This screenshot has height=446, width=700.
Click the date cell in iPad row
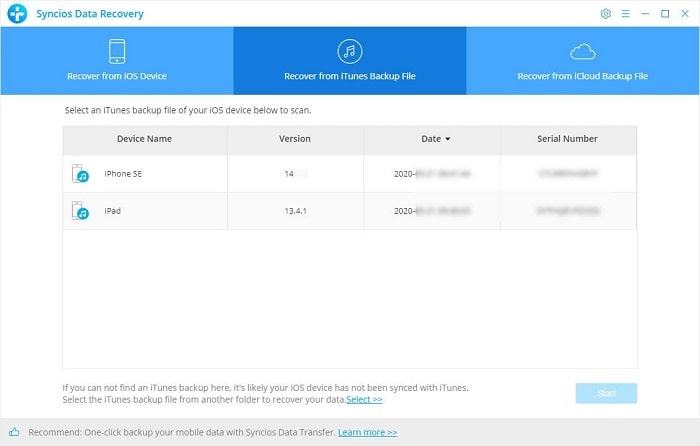432,211
